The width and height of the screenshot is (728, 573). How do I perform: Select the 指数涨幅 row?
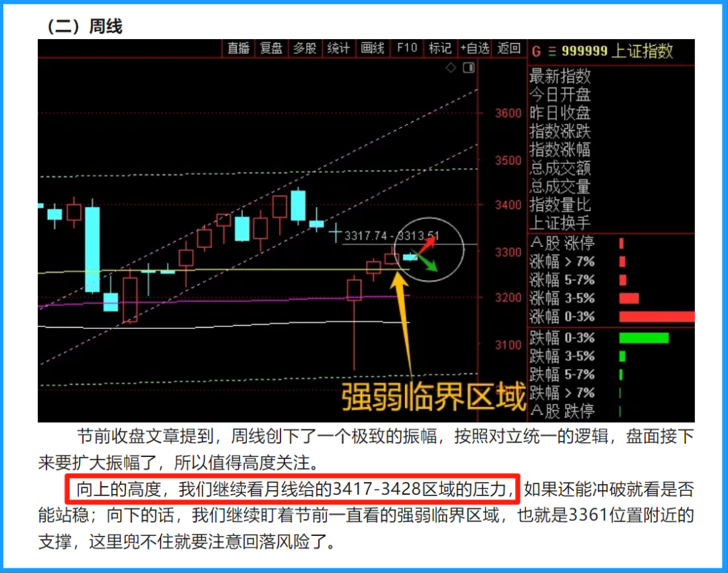(560, 150)
